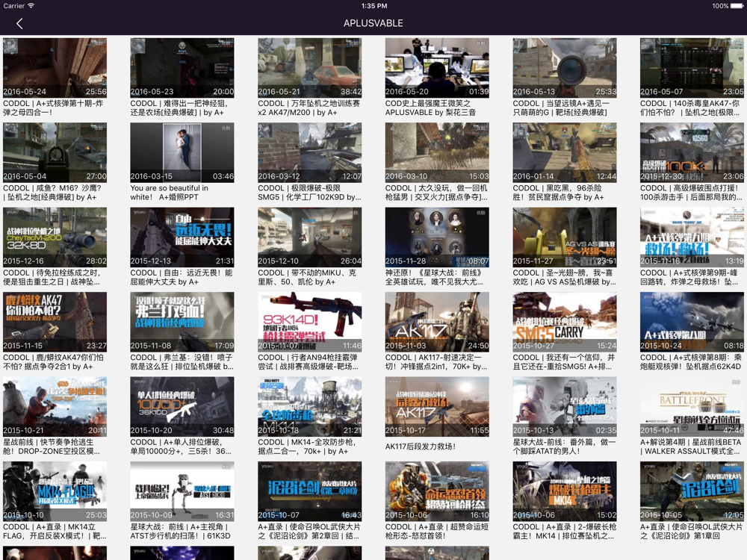Play the 16:31 video from 2015-10-09

point(182,491)
